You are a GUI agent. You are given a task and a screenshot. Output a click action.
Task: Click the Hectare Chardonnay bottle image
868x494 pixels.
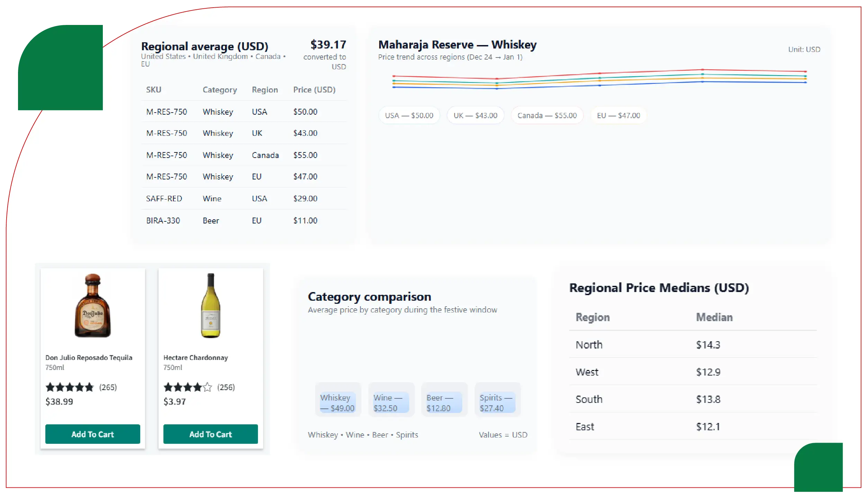click(211, 306)
